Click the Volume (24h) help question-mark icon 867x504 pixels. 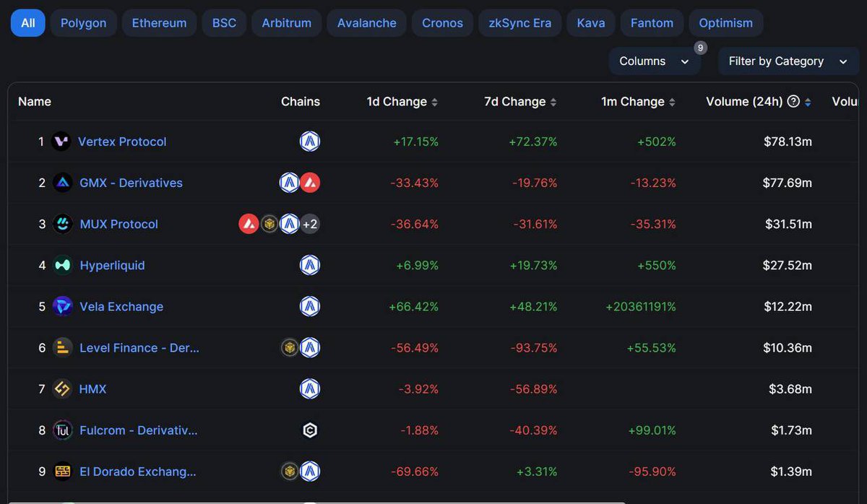click(x=793, y=101)
